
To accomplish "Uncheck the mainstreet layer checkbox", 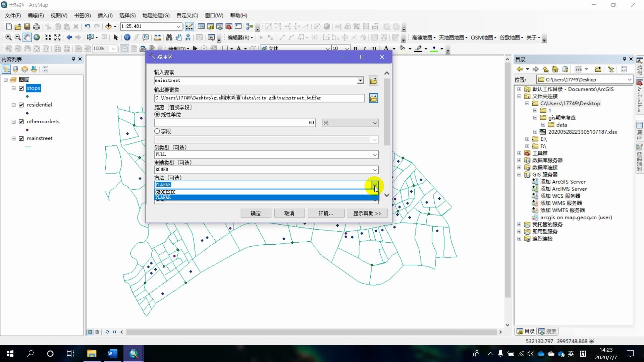I will point(21,138).
